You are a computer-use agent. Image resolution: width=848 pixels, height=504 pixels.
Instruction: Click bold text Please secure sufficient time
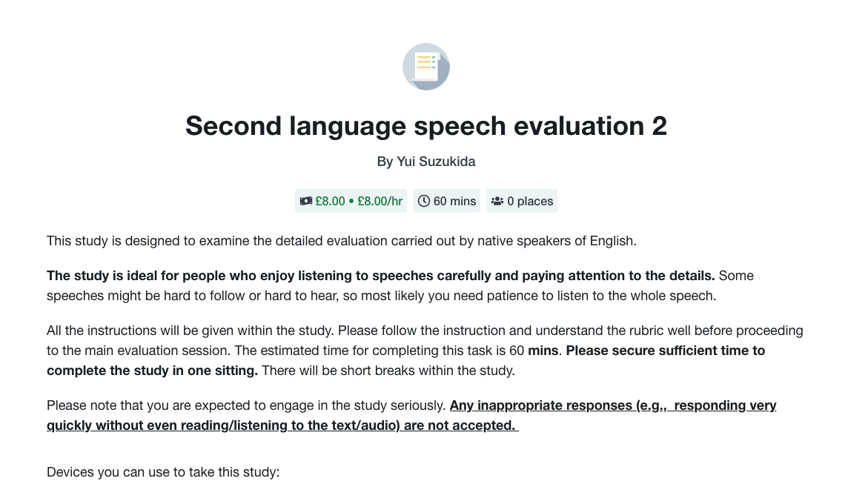click(x=405, y=361)
